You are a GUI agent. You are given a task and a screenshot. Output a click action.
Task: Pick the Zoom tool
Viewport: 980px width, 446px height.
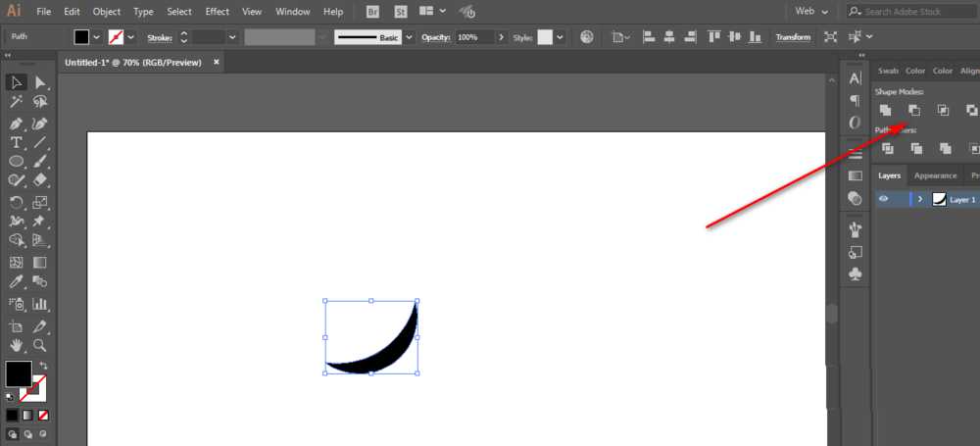click(40, 346)
